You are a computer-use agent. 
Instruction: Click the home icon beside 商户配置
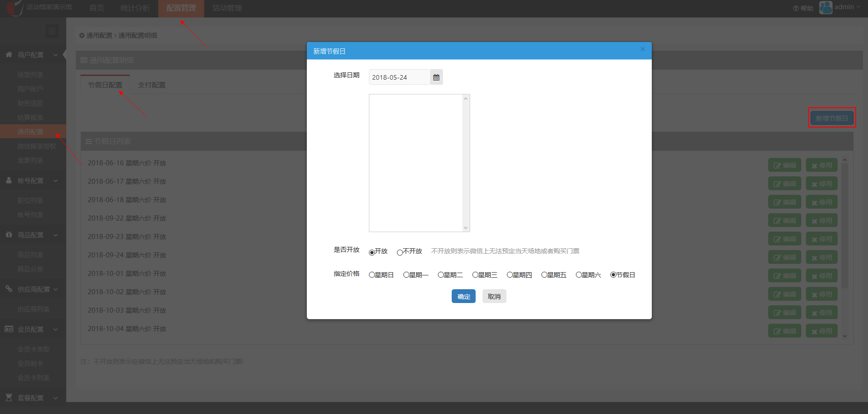(9, 54)
